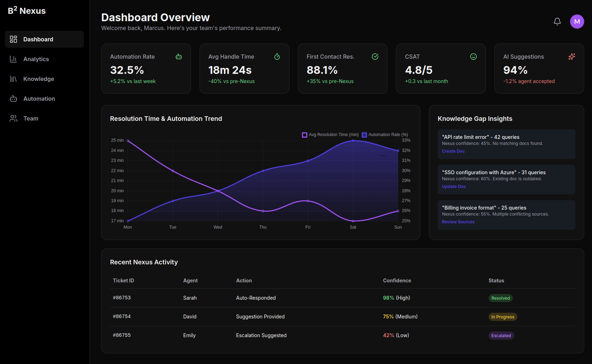Click the Review Sources link
The height and width of the screenshot is (364, 592).
click(x=458, y=222)
